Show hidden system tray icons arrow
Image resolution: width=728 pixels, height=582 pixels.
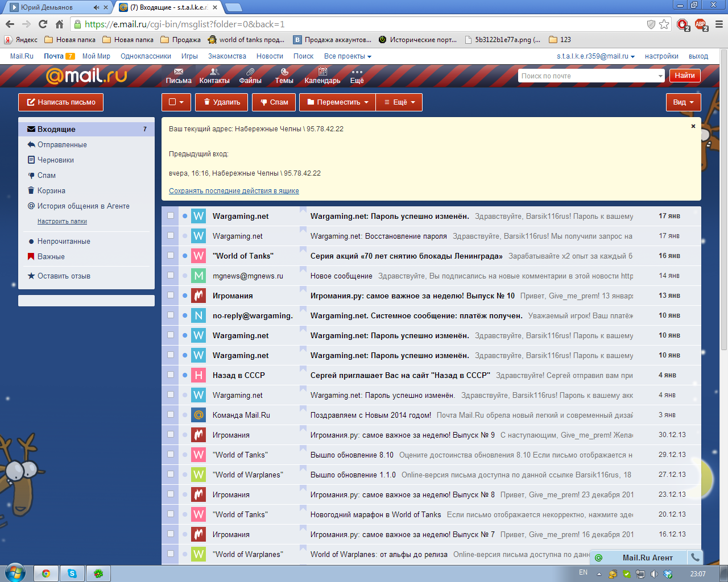coord(599,574)
